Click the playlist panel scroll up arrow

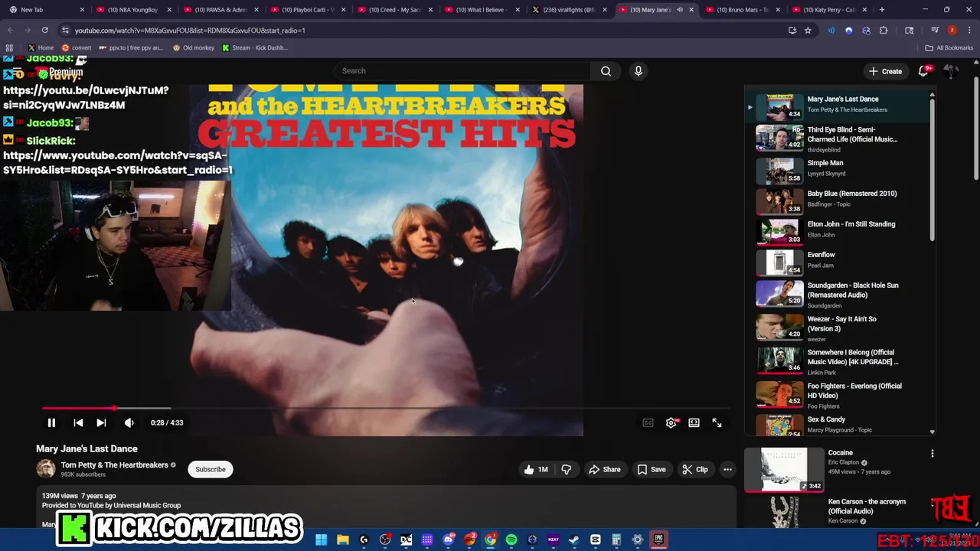click(932, 95)
